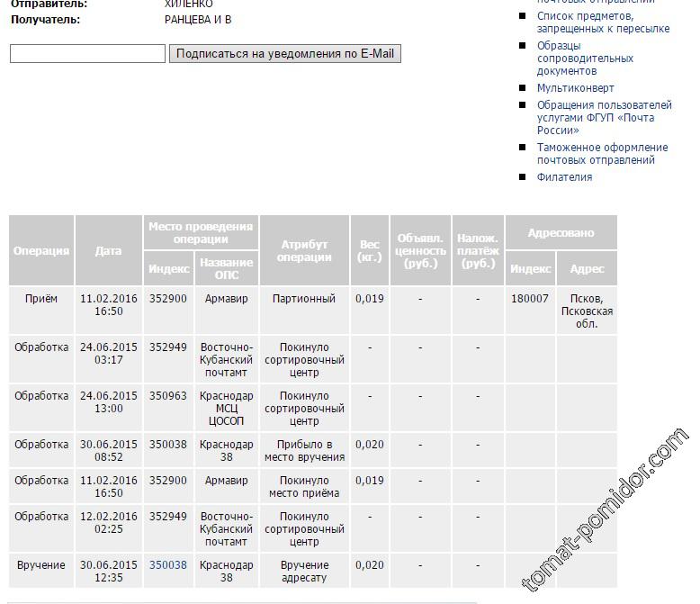This screenshot has width=700, height=604.
Task: Click the «Вес (кг.)» column header
Action: (369, 251)
